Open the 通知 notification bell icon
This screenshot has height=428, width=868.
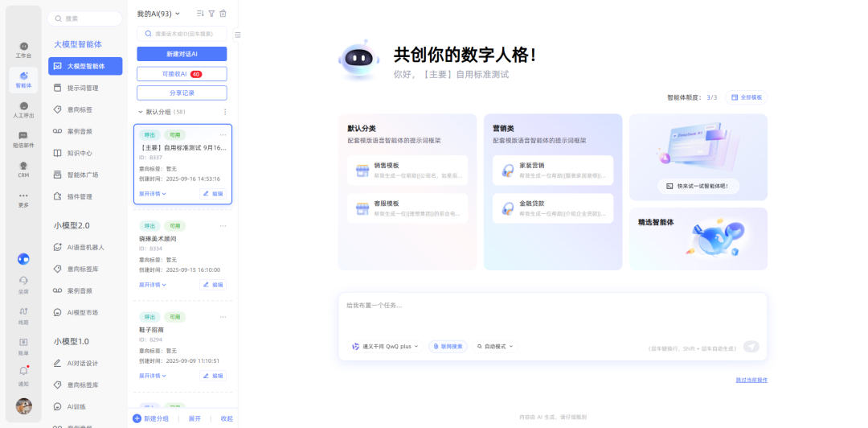pyautogui.click(x=23, y=373)
